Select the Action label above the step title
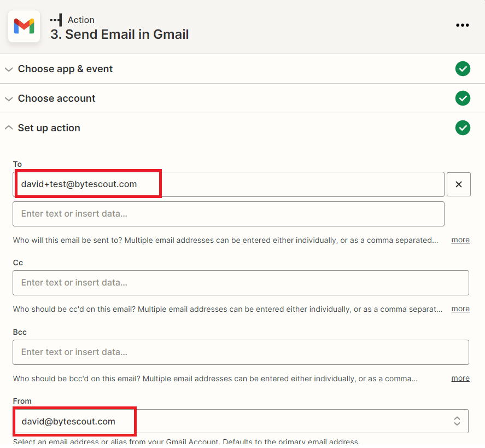The height and width of the screenshot is (448, 485). pos(80,20)
